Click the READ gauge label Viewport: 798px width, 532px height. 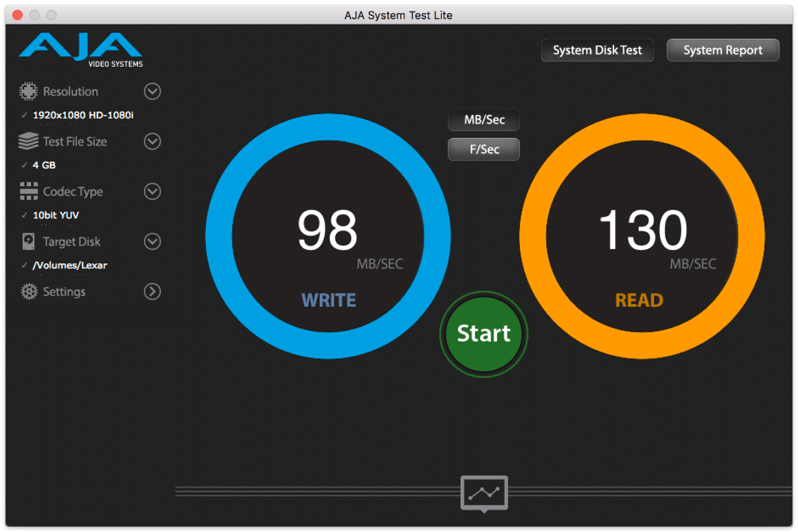(639, 300)
